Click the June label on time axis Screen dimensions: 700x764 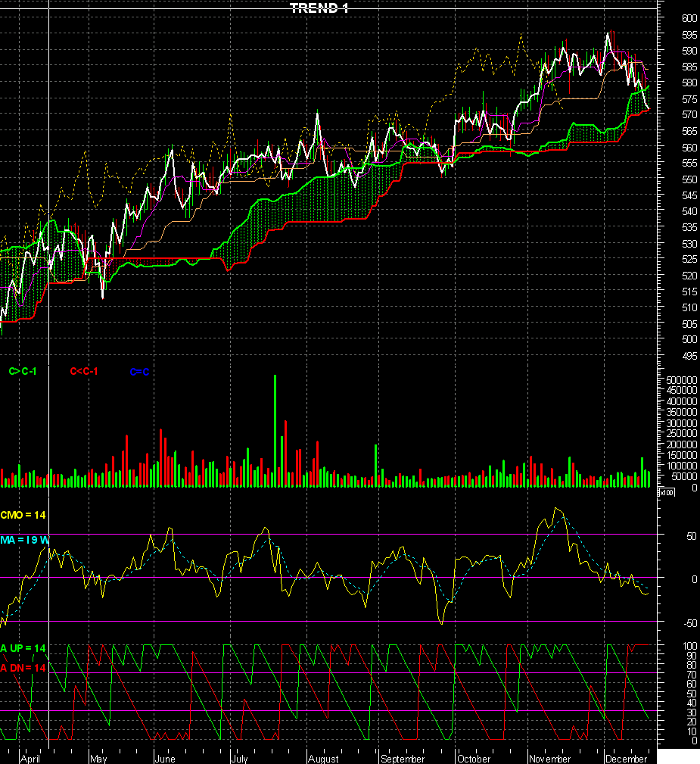[165, 759]
